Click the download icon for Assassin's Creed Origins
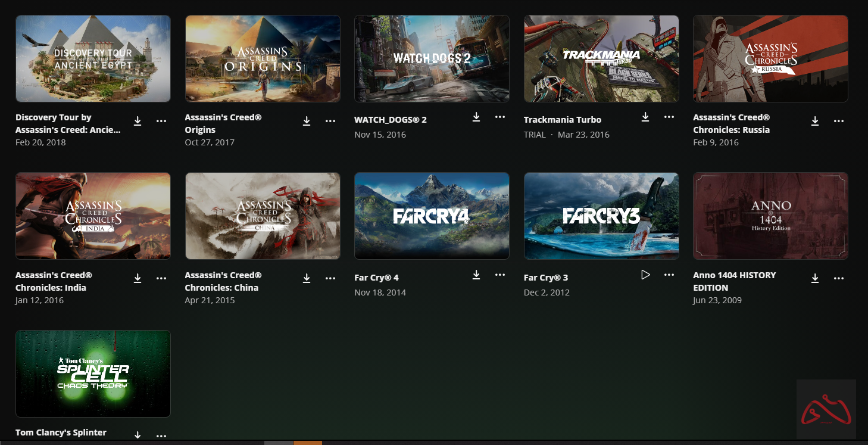This screenshot has width=868, height=445. 307,120
